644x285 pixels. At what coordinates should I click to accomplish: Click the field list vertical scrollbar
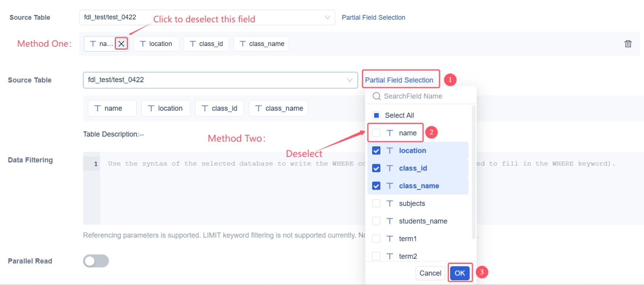click(474, 172)
